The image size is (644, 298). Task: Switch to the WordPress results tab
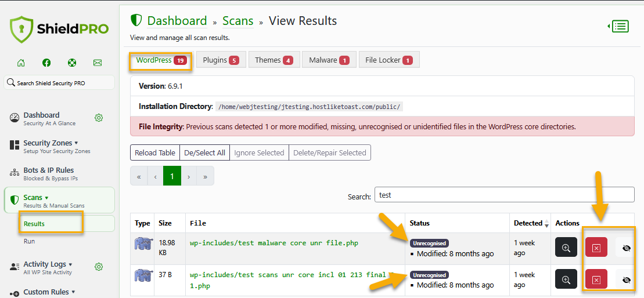pyautogui.click(x=161, y=60)
